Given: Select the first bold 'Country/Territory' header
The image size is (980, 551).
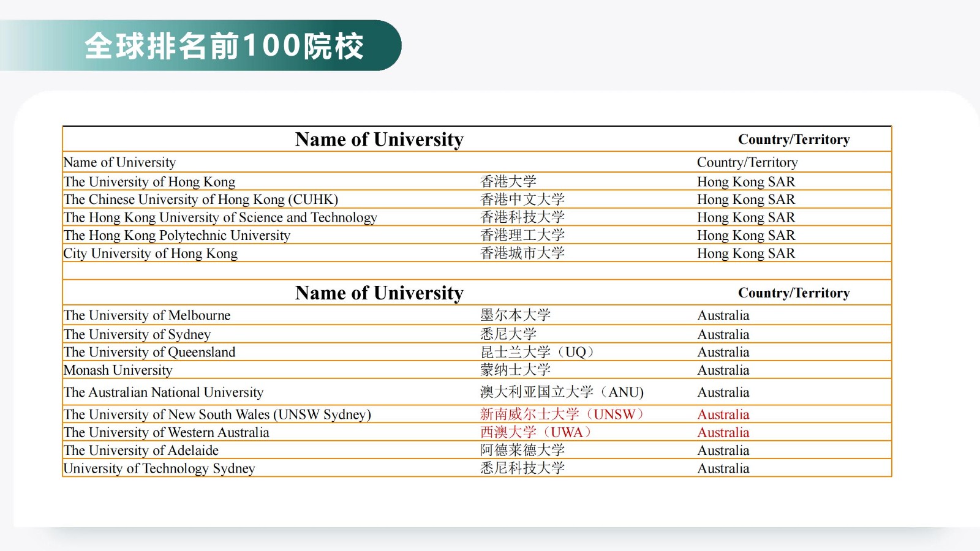Looking at the screenshot, I should 794,140.
